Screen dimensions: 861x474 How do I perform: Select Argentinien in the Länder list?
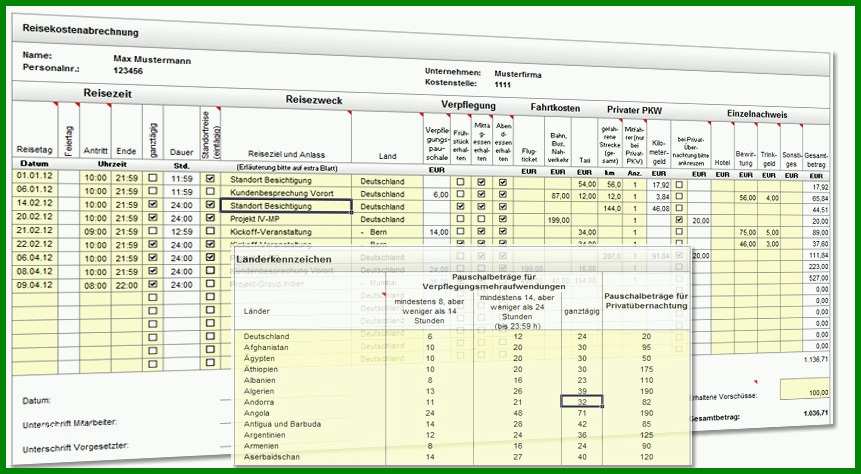point(264,435)
